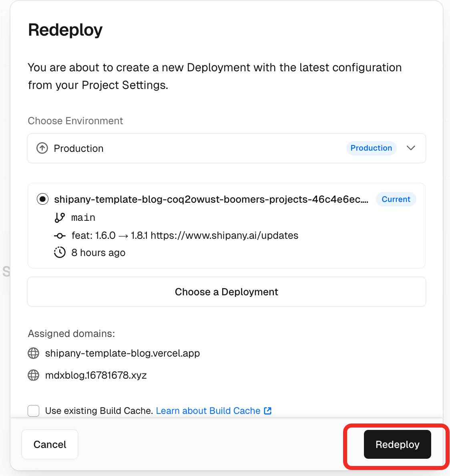Click the Production environment upload arrow icon
450x476 pixels.
point(42,148)
